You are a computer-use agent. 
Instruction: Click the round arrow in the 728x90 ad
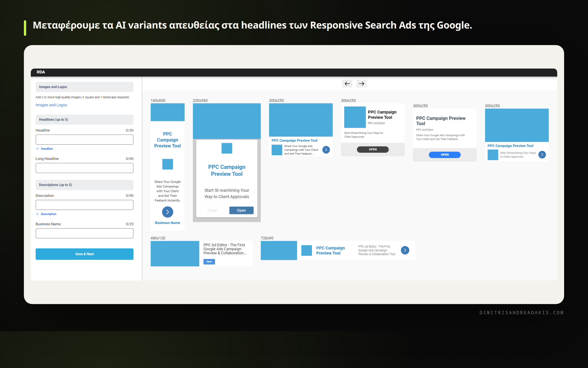tap(405, 250)
